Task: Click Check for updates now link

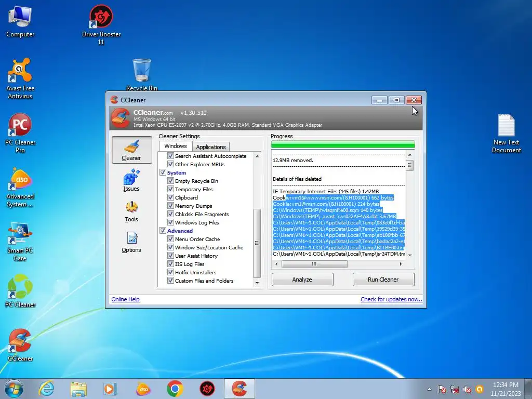Action: tap(392, 299)
